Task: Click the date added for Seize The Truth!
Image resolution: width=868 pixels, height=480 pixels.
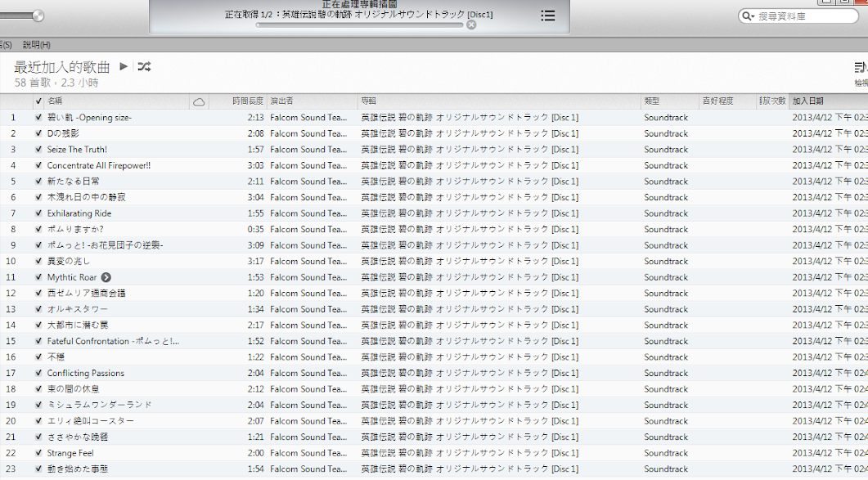Action: (830, 150)
